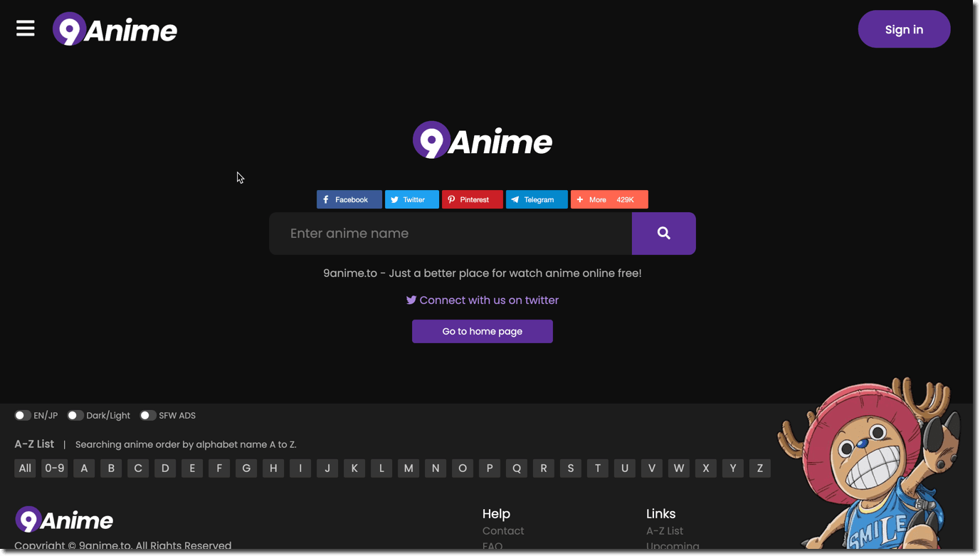Filter anime by letter L
The width and height of the screenshot is (980, 556).
(381, 468)
